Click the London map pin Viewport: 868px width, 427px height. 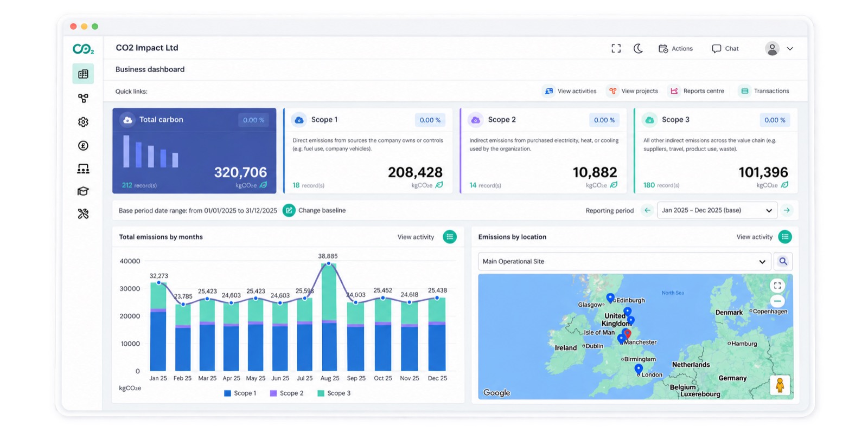pos(639,370)
